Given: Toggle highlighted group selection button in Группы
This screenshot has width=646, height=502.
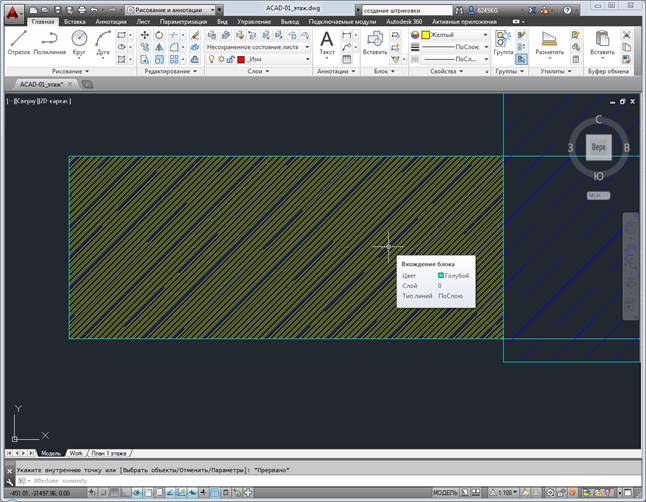Looking at the screenshot, I should coord(522,59).
